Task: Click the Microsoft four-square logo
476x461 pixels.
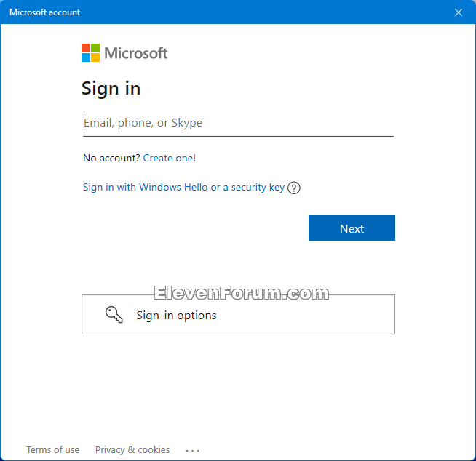Action: click(90, 53)
